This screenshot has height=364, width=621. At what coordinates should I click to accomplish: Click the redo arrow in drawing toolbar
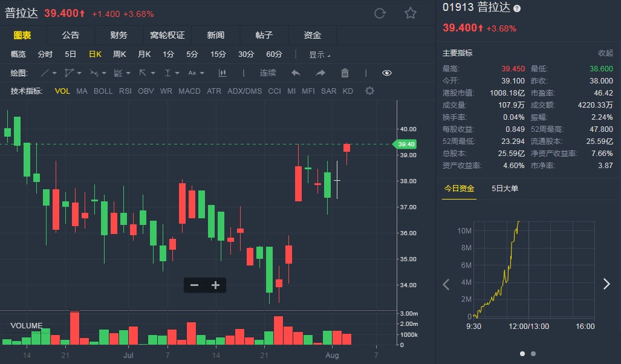click(x=320, y=73)
